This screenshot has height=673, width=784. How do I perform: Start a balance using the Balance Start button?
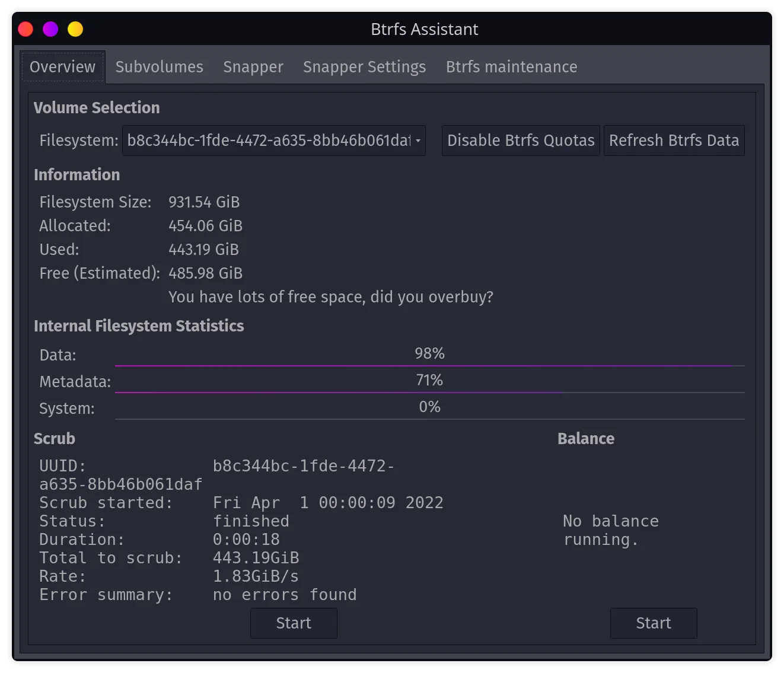coord(654,623)
